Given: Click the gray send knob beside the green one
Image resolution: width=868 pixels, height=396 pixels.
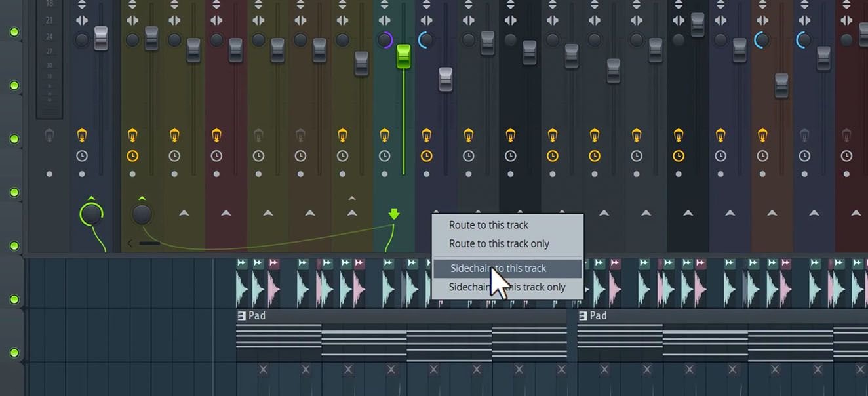Looking at the screenshot, I should (x=142, y=214).
